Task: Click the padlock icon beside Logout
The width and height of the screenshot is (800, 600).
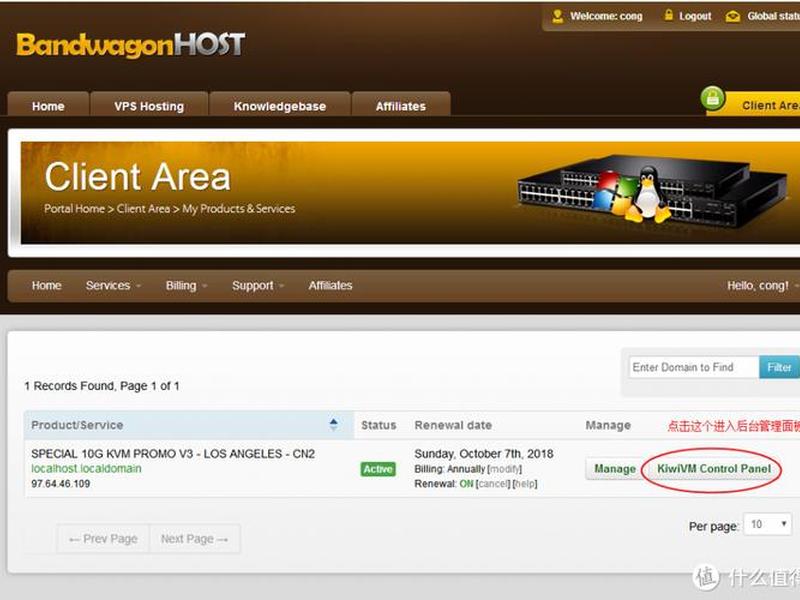Action: point(668,15)
